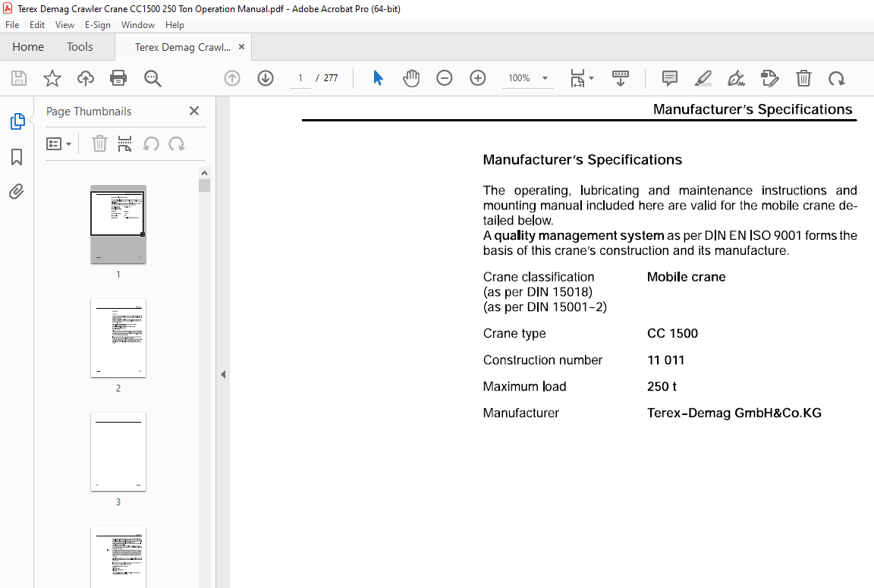The height and width of the screenshot is (588, 874).
Task: Rotate thumbnail counterclockwise in panel
Action: tap(151, 144)
